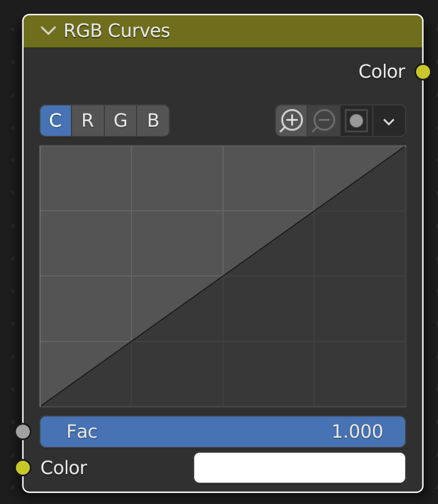Enable the red curve editing mode
Image resolution: width=438 pixels, height=504 pixels.
(x=88, y=121)
